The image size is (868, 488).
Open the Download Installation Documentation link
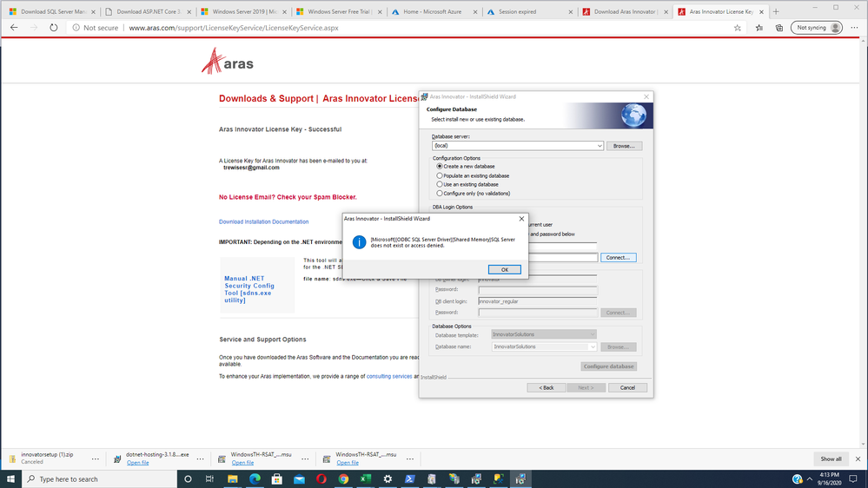point(263,222)
